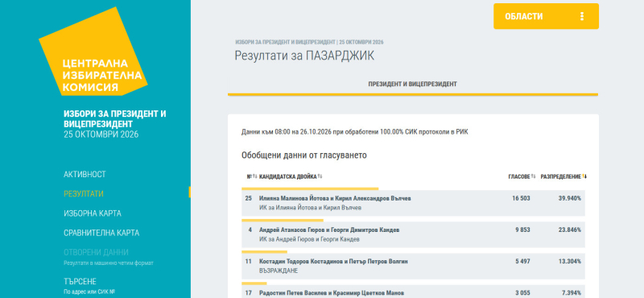
Task: Click row Костадин Тодоров Костадинов и Петър Волгин
Action: pyautogui.click(x=413, y=267)
